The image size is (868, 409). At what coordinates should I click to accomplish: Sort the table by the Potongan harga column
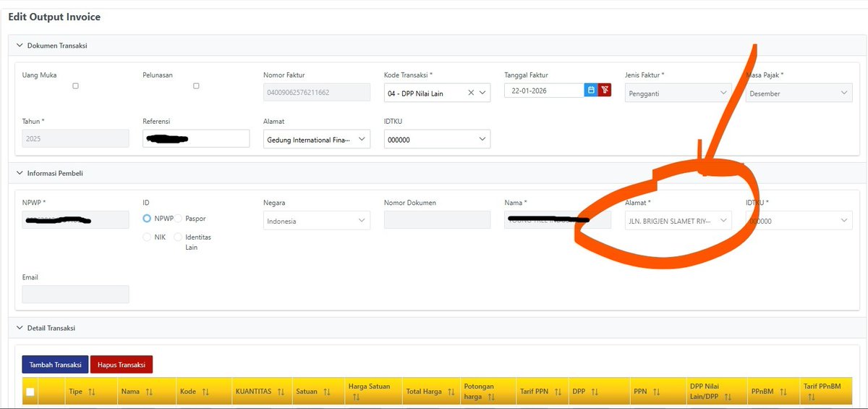coord(491,397)
